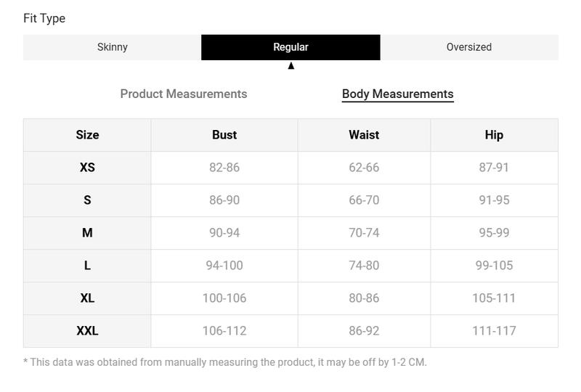Click the L bust value 94-100
The height and width of the screenshot is (392, 581).
[x=224, y=266]
